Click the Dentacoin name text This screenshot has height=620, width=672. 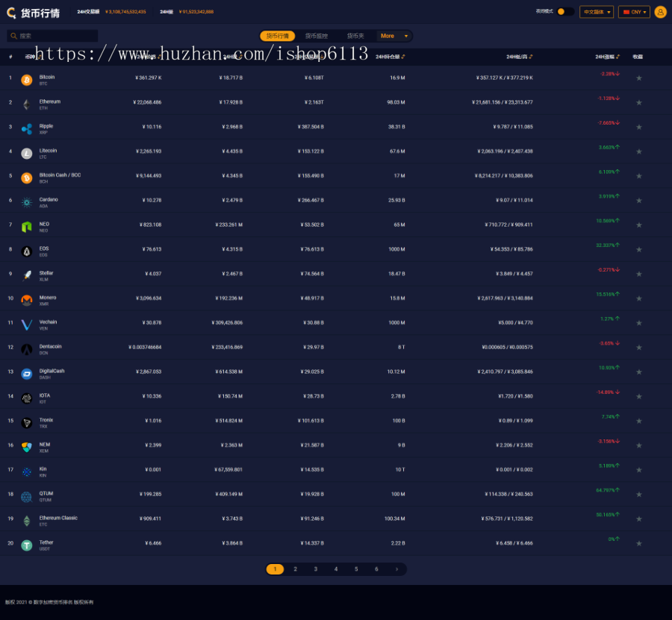tap(51, 346)
